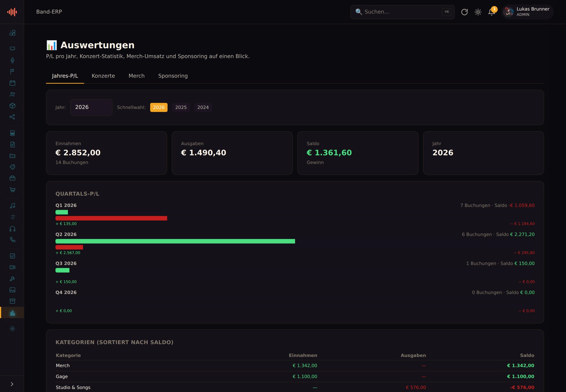Switch to the Sponsoring tab

pyautogui.click(x=173, y=76)
